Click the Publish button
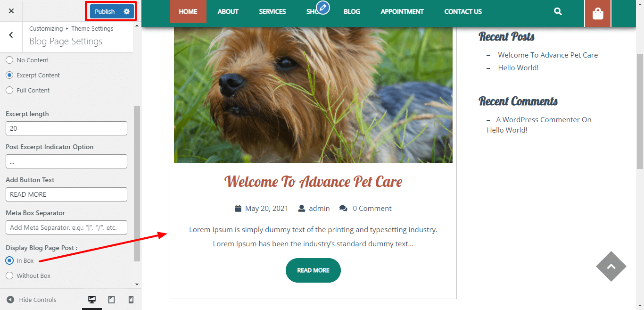Viewport: 644px width, 310px height. pos(105,11)
